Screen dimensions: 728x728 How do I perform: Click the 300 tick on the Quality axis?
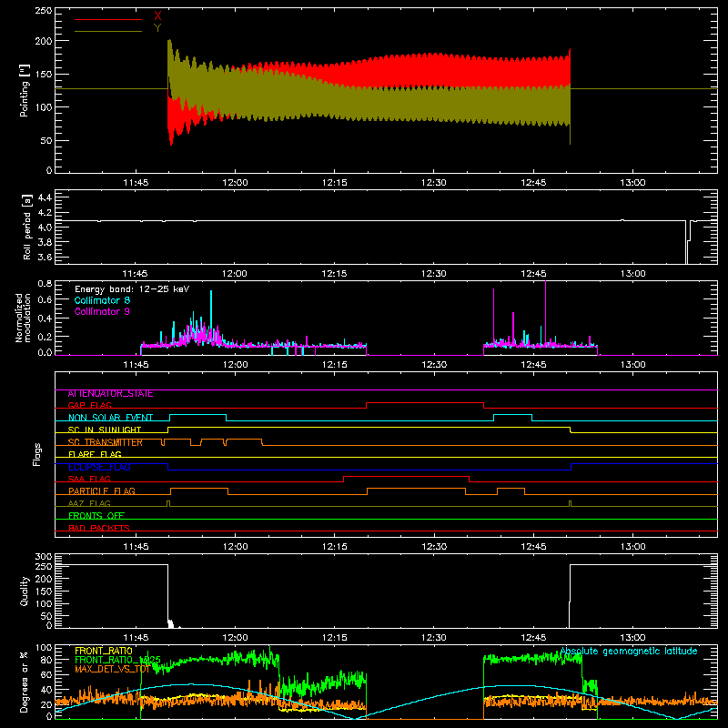44,557
